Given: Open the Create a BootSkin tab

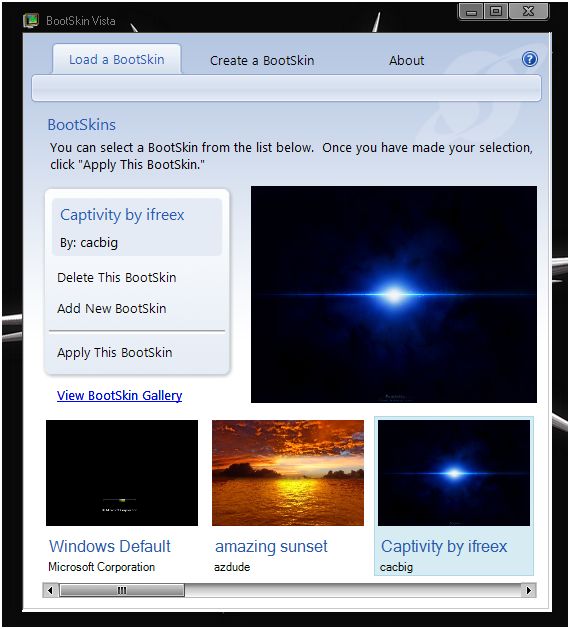Looking at the screenshot, I should (262, 61).
